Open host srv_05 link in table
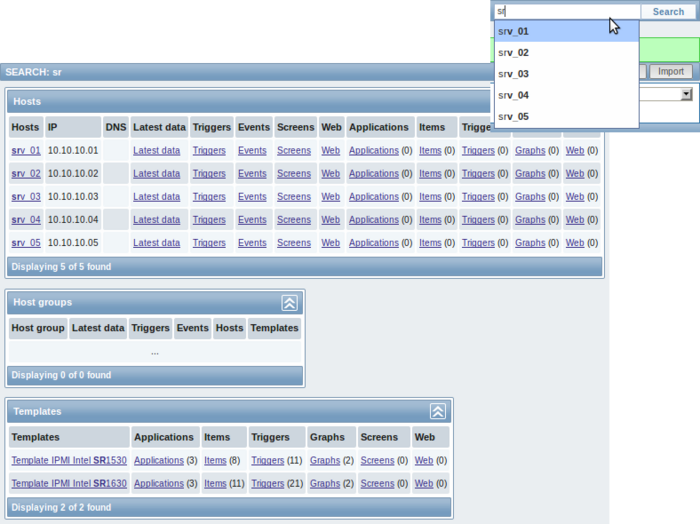The height and width of the screenshot is (524, 700). 26,243
